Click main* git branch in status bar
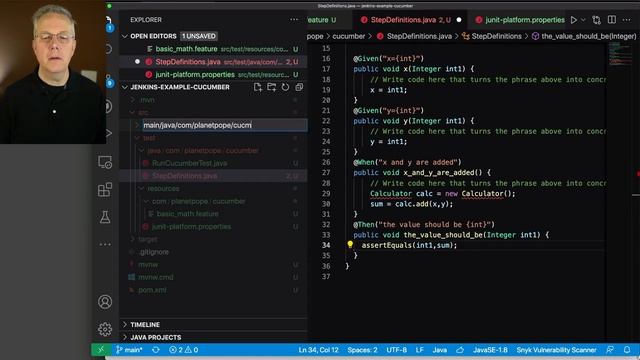This screenshot has width=640, height=360. point(129,350)
